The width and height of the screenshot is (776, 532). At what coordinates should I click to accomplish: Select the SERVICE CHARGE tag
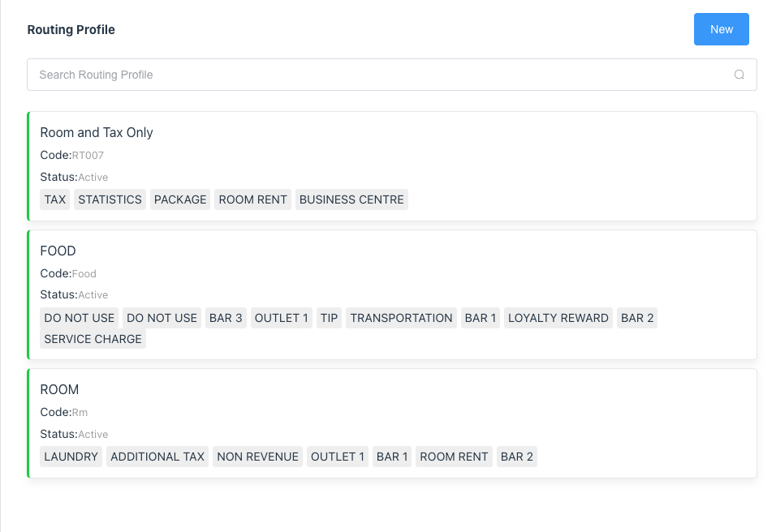coord(93,339)
